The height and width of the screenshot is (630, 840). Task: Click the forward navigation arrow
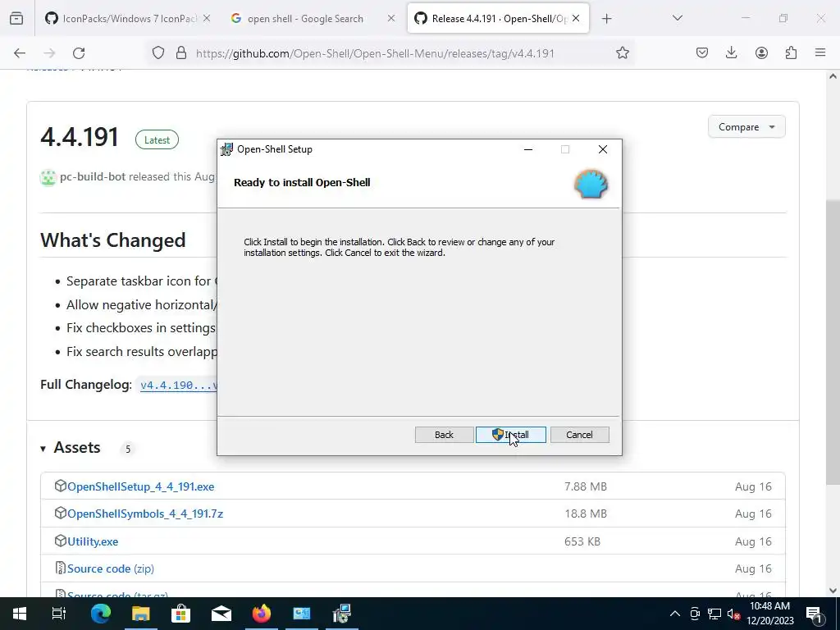[x=49, y=53]
